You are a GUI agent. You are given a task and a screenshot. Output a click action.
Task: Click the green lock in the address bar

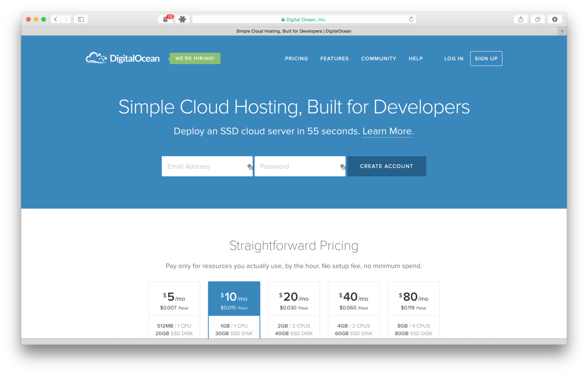[x=283, y=20]
